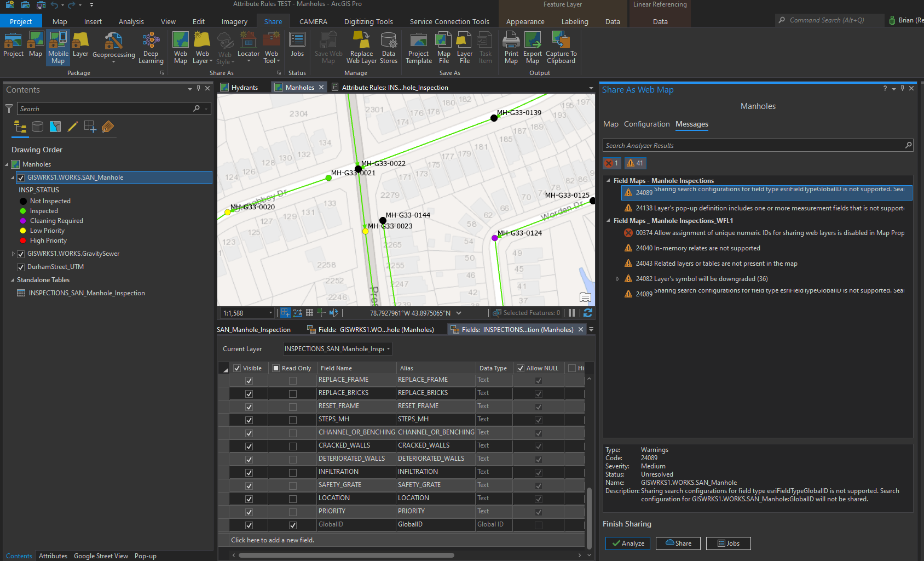Toggle the Read Only column header checkbox
Screen dimensions: 924x561
[x=276, y=368]
